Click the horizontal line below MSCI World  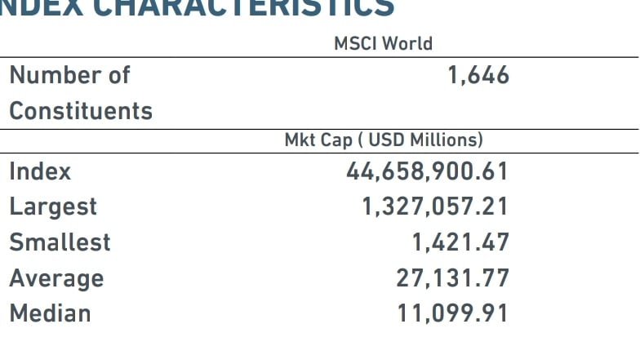click(x=319, y=57)
